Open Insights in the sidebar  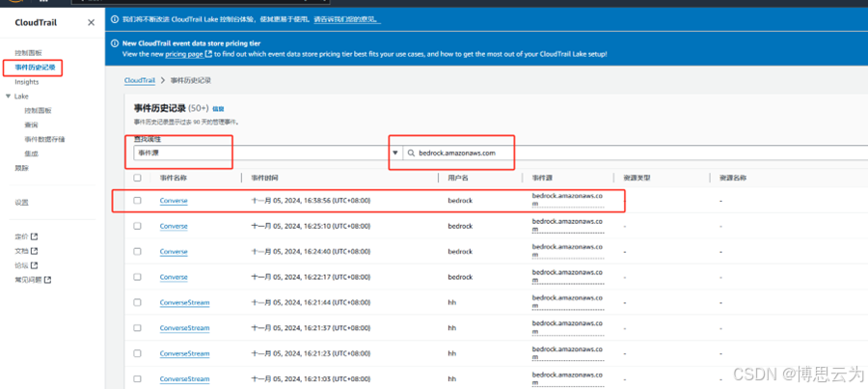(x=27, y=82)
